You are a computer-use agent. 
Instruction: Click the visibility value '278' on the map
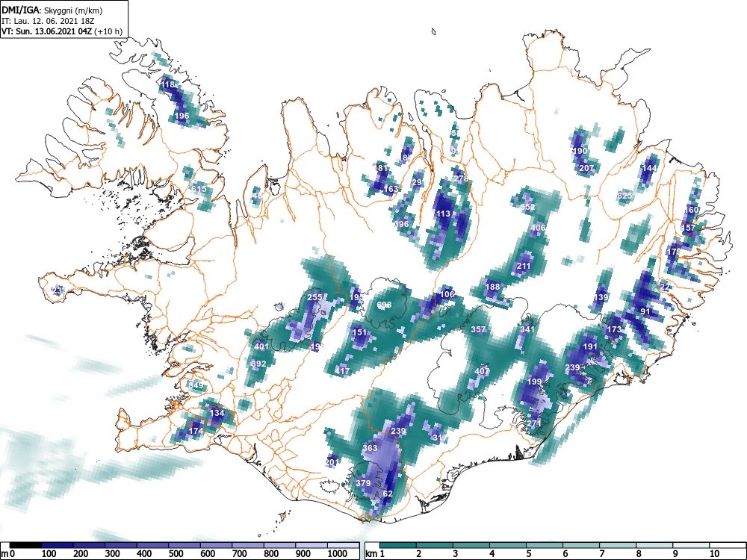pos(461,179)
